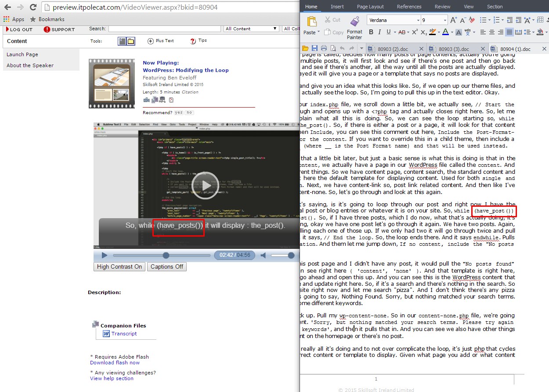Open highlight color dropdown arrow
The image size is (549, 392).
coord(438,32)
